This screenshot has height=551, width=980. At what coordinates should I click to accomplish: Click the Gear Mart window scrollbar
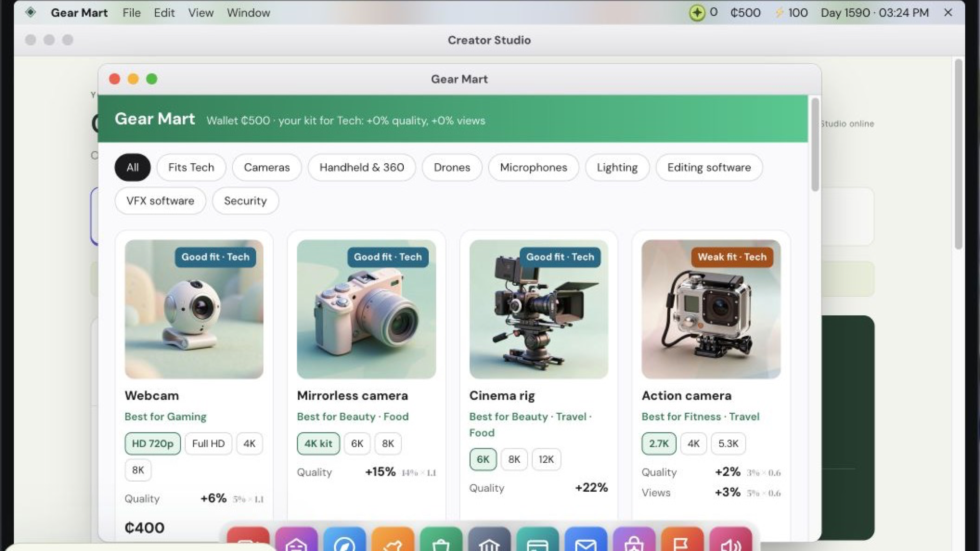(815, 145)
